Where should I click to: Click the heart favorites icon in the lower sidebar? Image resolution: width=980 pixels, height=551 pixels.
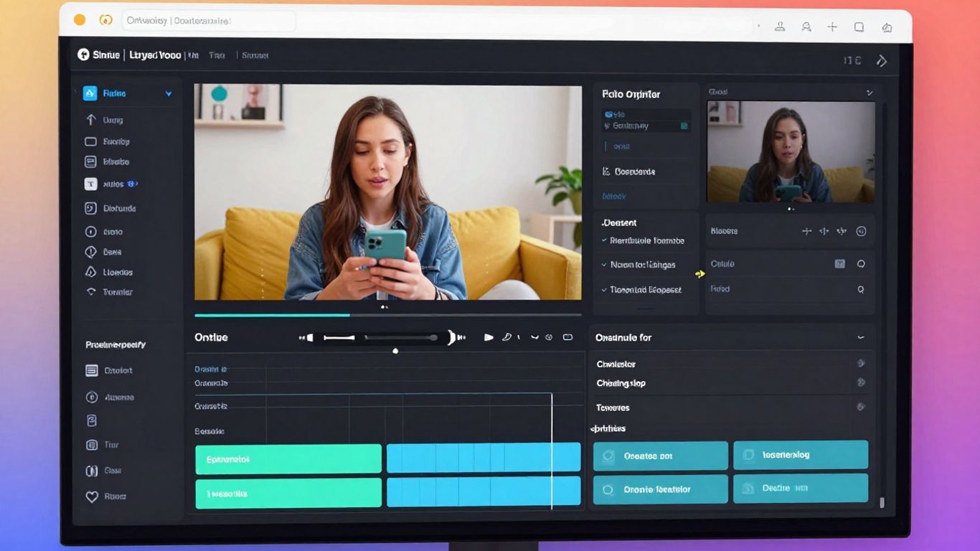(91, 496)
